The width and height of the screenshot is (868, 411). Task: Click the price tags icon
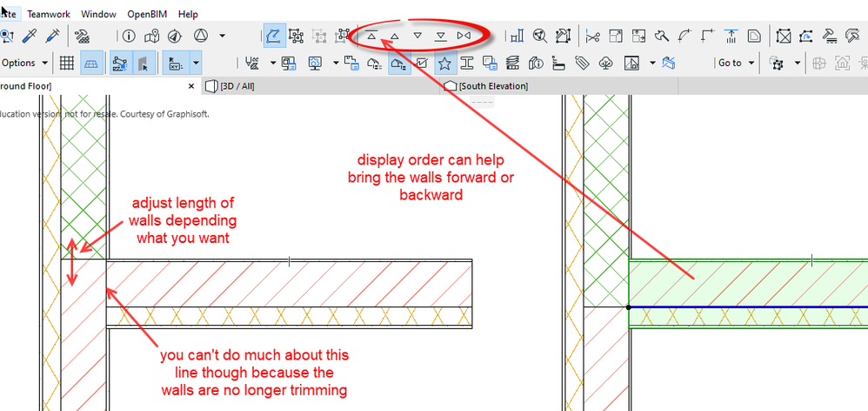click(582, 64)
